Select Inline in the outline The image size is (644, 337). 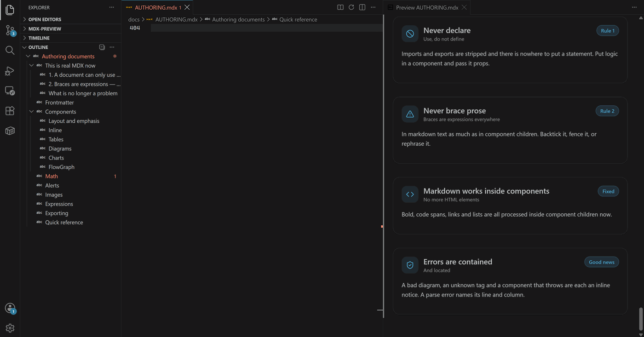(x=55, y=130)
